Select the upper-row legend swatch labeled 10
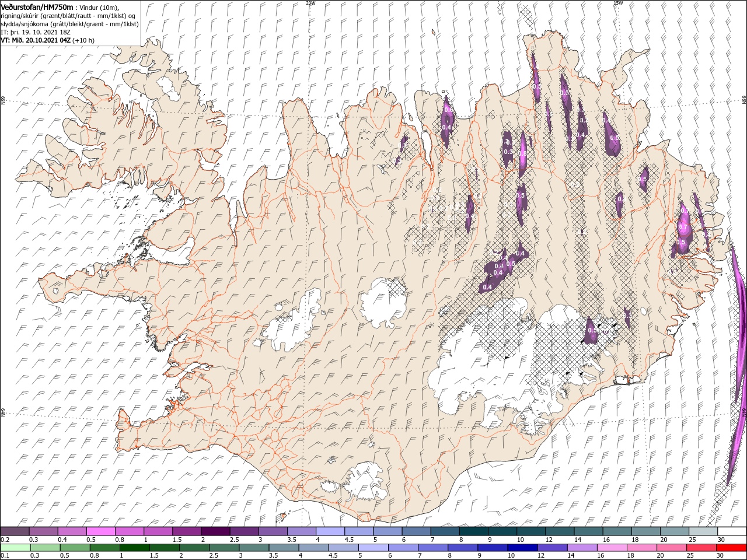Screen dimensions: 747x560 [530, 531]
